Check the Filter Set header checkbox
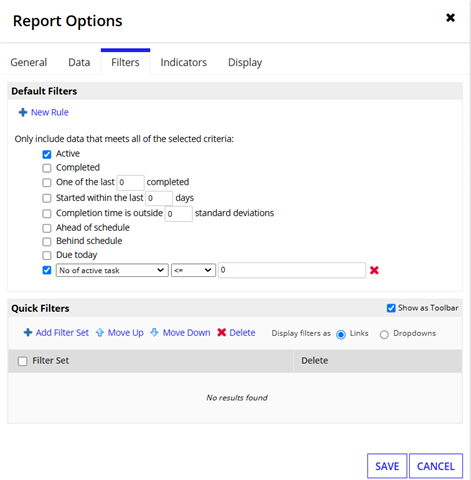The height and width of the screenshot is (480, 471). (x=22, y=361)
